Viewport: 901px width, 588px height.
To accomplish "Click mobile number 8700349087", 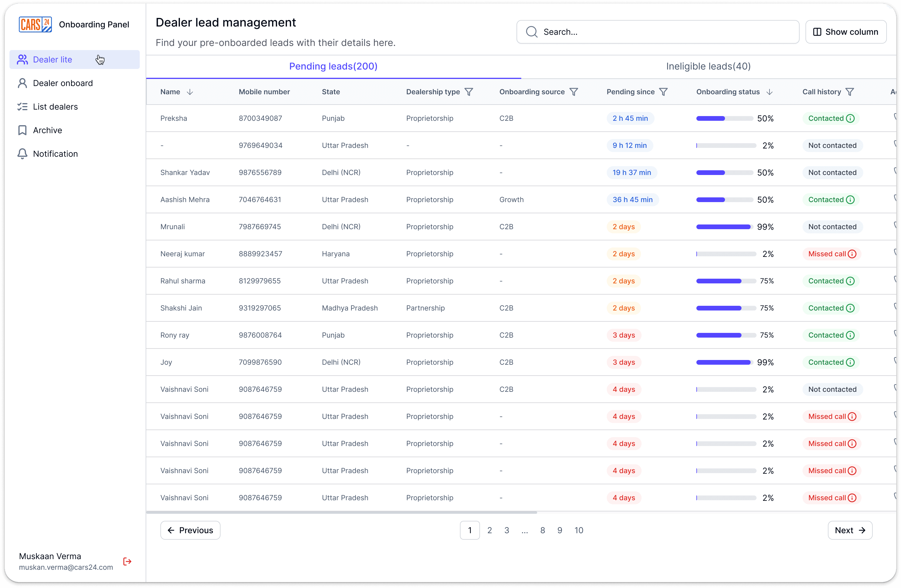I will (x=260, y=118).
